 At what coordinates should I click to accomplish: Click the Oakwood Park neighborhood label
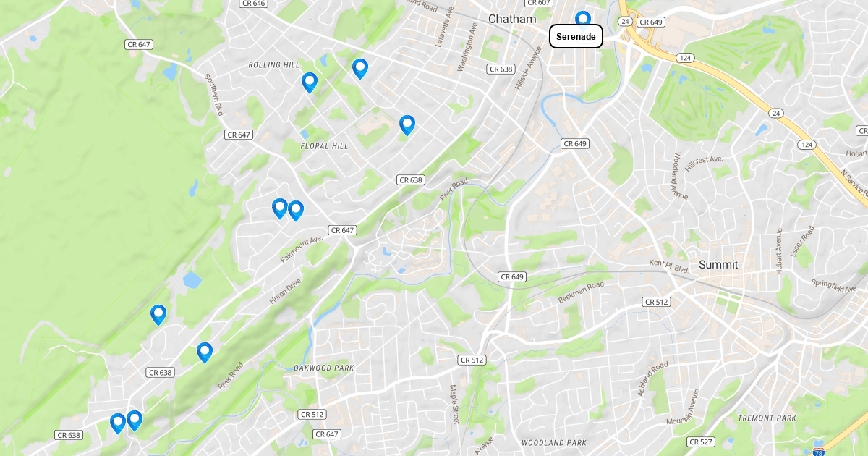pyautogui.click(x=324, y=368)
